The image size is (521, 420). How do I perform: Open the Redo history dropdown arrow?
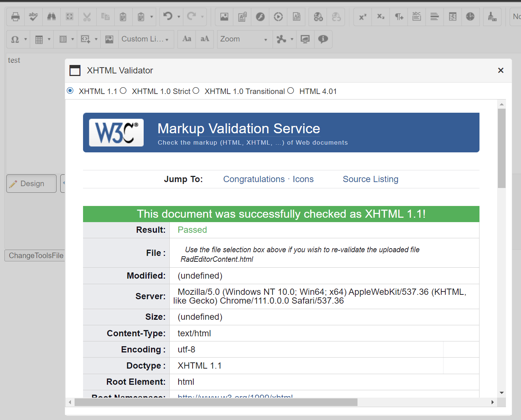pyautogui.click(x=202, y=17)
